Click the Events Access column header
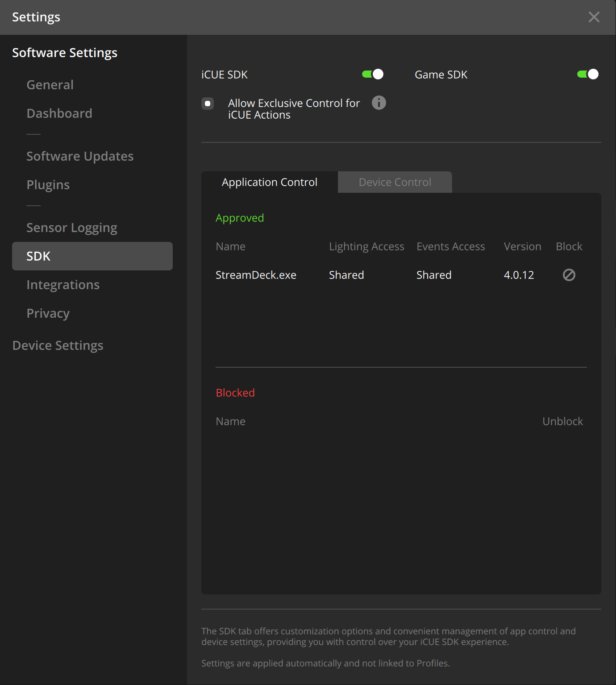616x685 pixels. pyautogui.click(x=450, y=246)
